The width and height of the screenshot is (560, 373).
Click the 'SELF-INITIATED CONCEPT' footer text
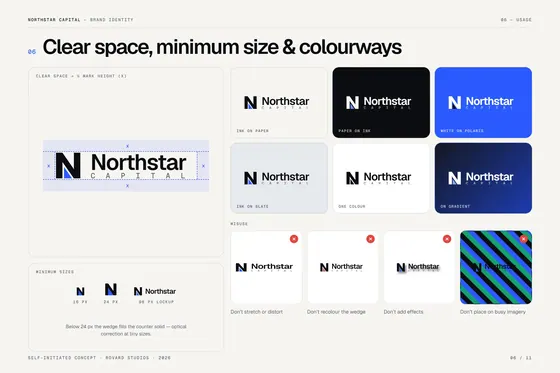(62, 358)
